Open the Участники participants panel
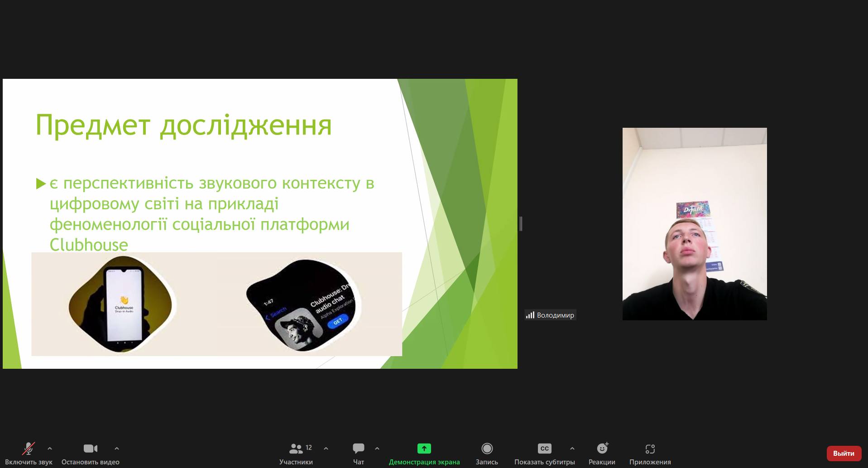Viewport: 868px width, 468px height. pyautogui.click(x=296, y=454)
